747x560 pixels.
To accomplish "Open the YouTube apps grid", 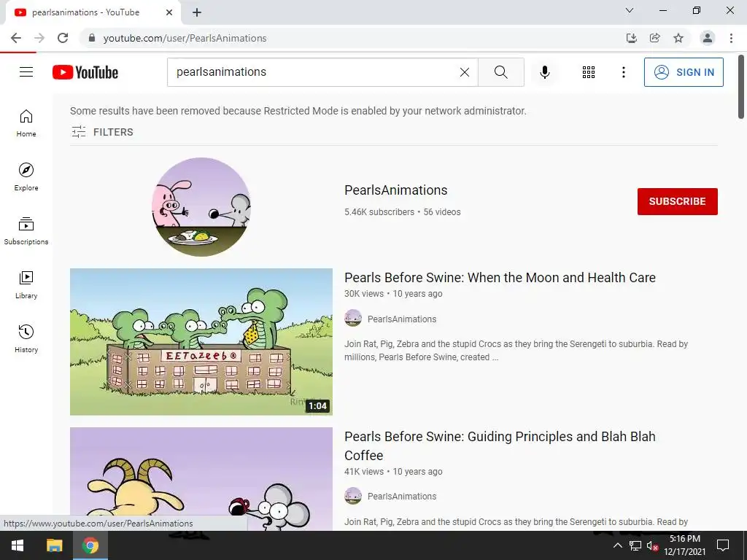I will tap(589, 72).
